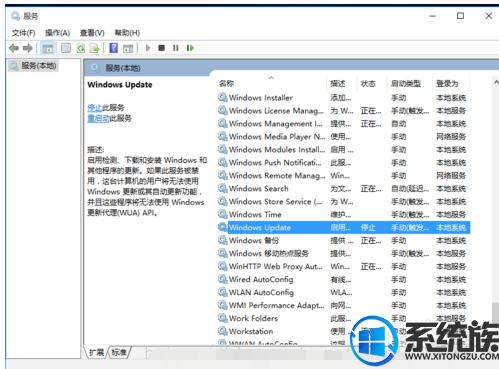
Task: Click the 自动(延迟 startup cell of Windows Search
Action: tap(410, 189)
